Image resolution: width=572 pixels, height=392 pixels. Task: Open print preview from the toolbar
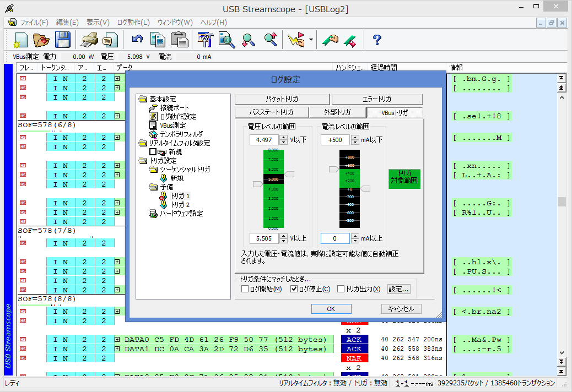click(x=110, y=40)
